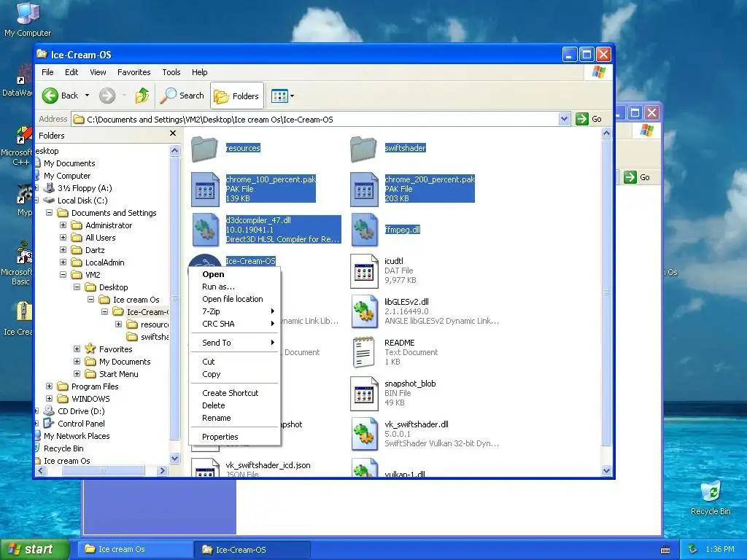Open the 7-Zip submenu
Screen dimensions: 747x560
tap(234, 311)
